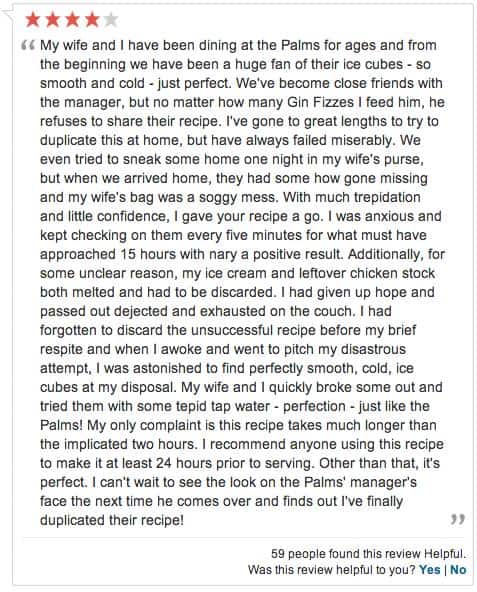This screenshot has height=592, width=477.
Task: Click the third red rating star
Action: coord(72,19)
